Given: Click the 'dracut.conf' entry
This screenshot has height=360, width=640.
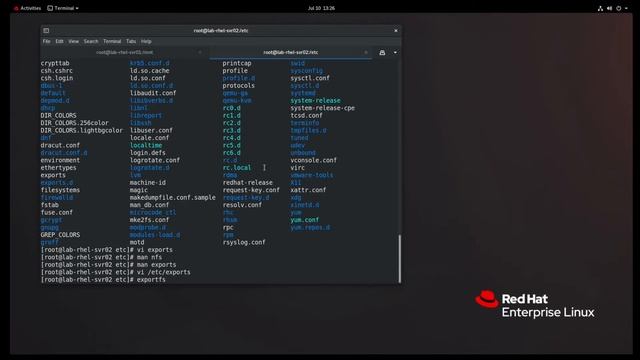Looking at the screenshot, I should (x=60, y=145).
